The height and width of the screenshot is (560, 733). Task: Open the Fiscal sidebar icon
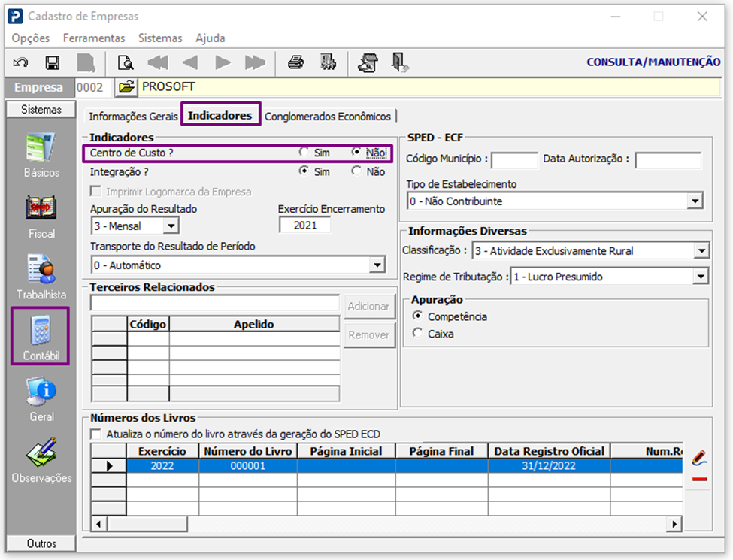[x=41, y=216]
